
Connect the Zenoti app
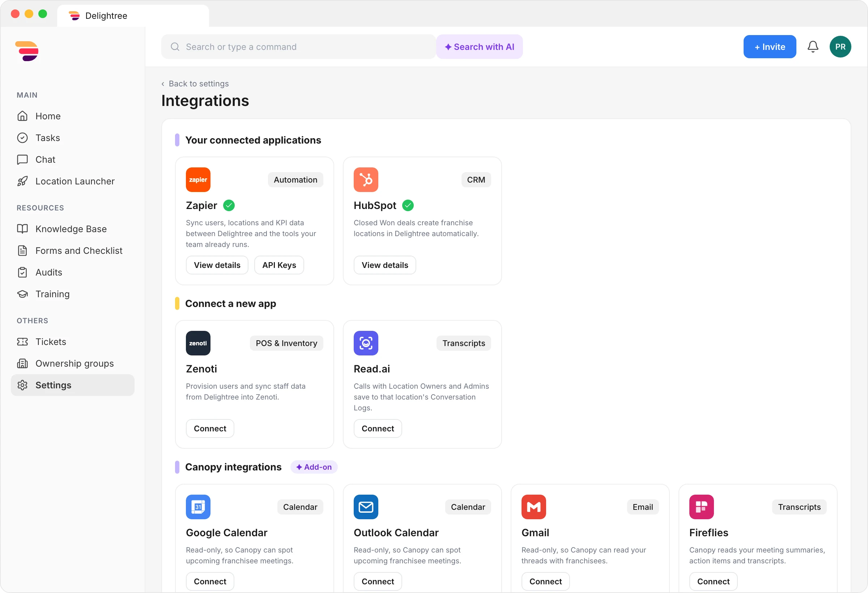tap(210, 428)
